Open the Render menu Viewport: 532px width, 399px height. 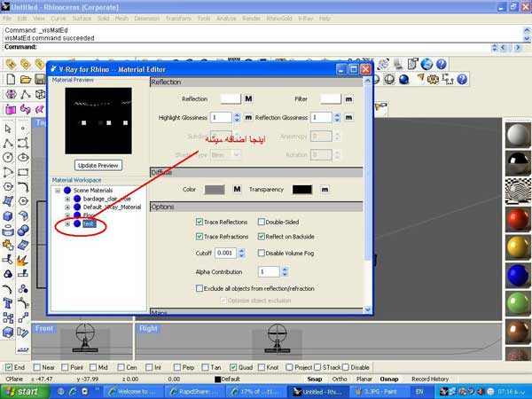[252, 19]
